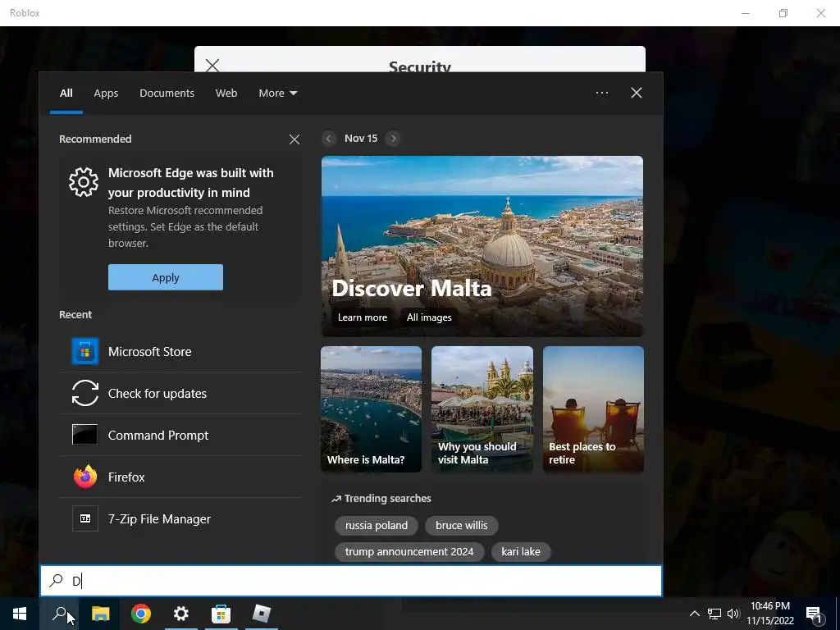Search trending topic kari lake
Viewport: 840px width, 630px height.
(x=521, y=552)
